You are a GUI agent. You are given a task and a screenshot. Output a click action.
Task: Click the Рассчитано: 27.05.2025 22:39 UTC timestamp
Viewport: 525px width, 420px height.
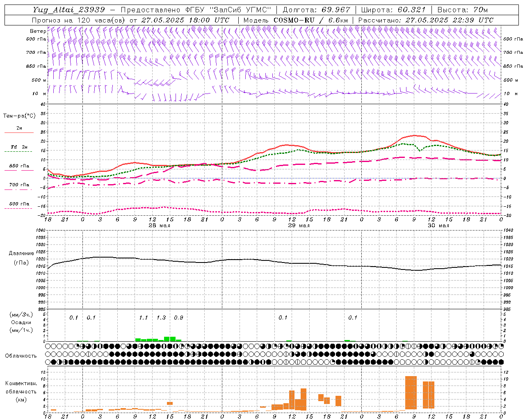426,20
